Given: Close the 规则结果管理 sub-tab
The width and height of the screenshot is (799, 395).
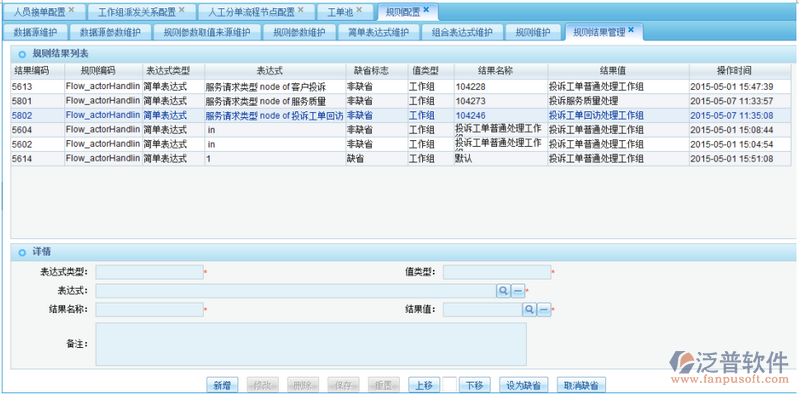Looking at the screenshot, I should 631,30.
